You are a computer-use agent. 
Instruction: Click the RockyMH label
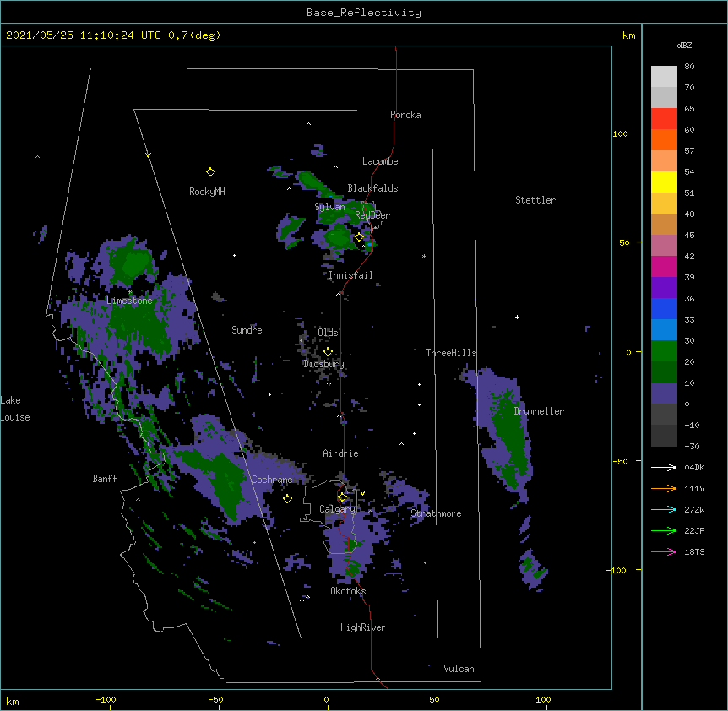click(207, 192)
